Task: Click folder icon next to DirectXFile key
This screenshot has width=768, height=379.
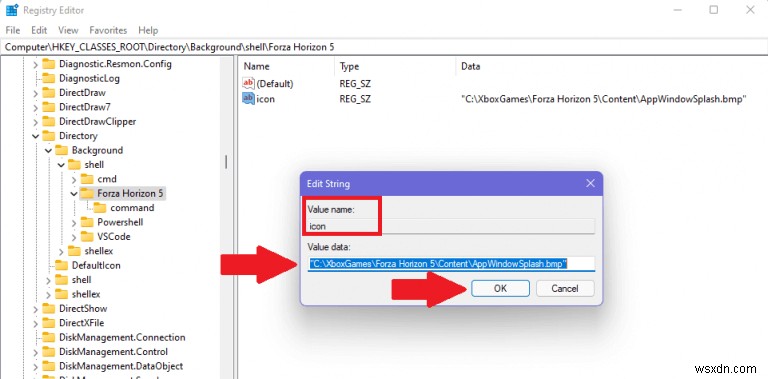Action: 48,323
